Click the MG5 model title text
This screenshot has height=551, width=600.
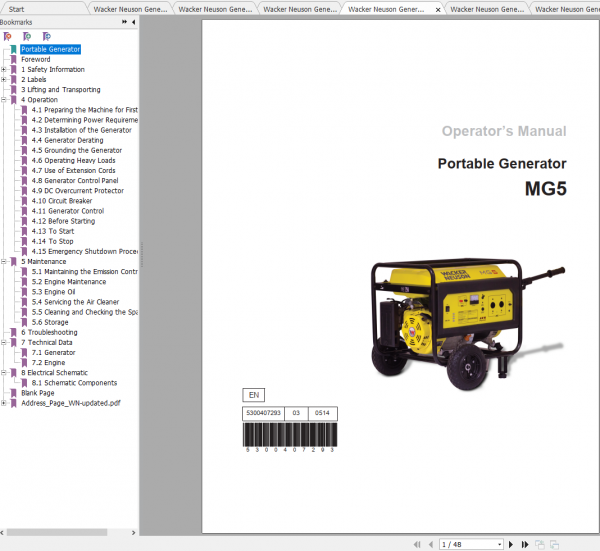tap(545, 189)
